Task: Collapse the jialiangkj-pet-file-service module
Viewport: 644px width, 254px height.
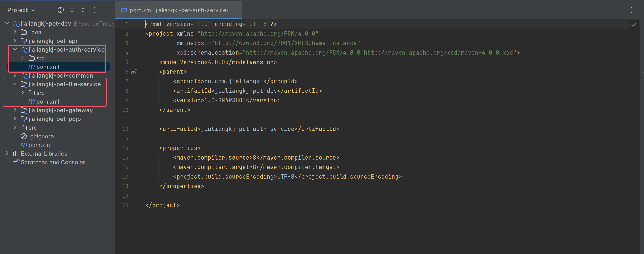Action: click(x=15, y=84)
